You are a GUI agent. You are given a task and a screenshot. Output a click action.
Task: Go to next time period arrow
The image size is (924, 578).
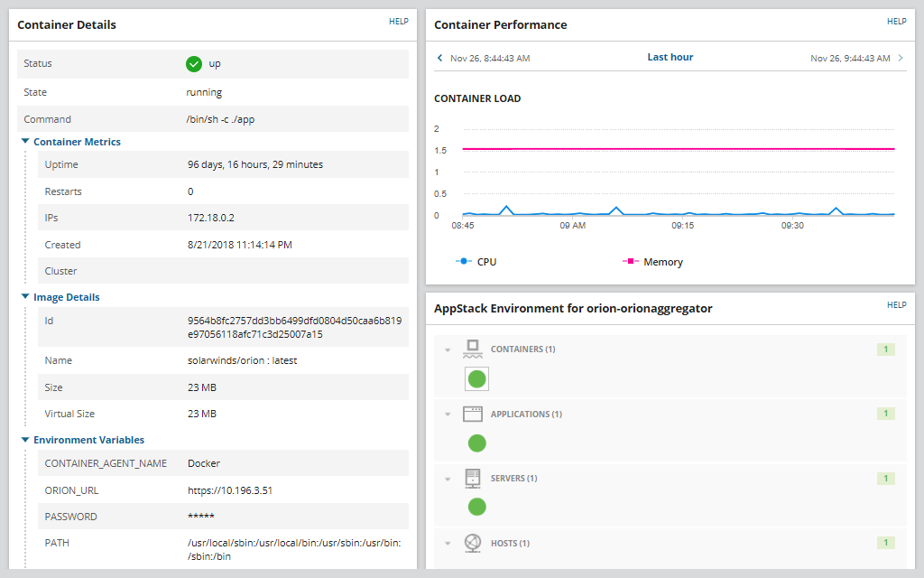[x=900, y=58]
